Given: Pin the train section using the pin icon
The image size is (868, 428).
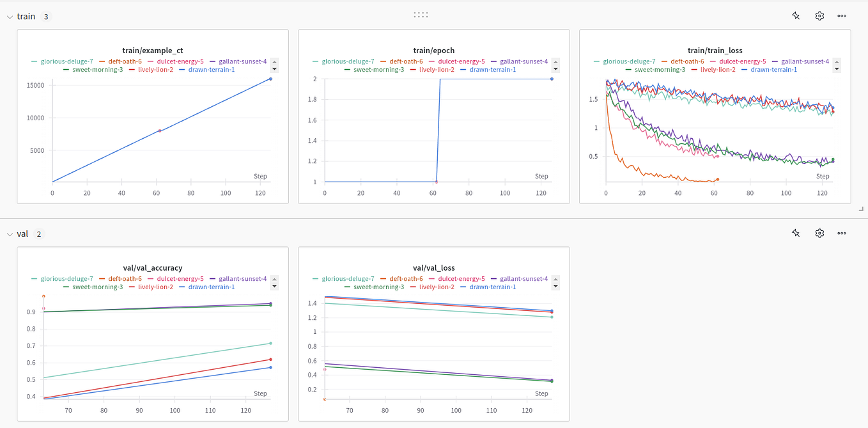Looking at the screenshot, I should coord(795,15).
